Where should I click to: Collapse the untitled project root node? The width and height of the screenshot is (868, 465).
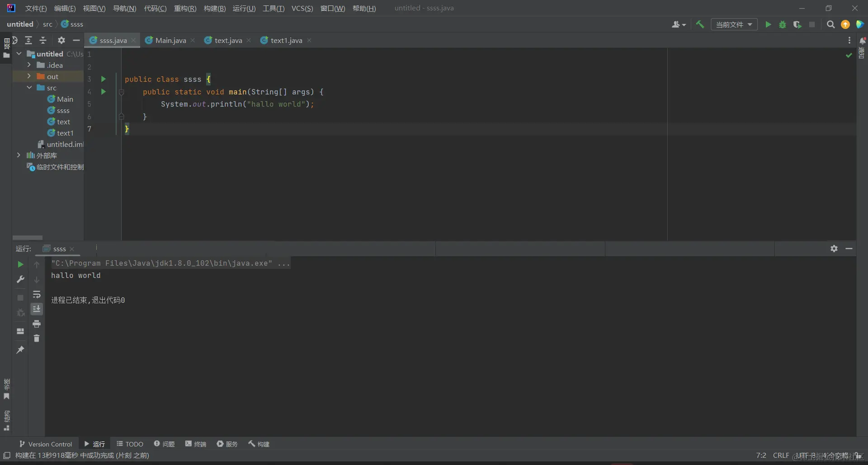[x=19, y=54]
